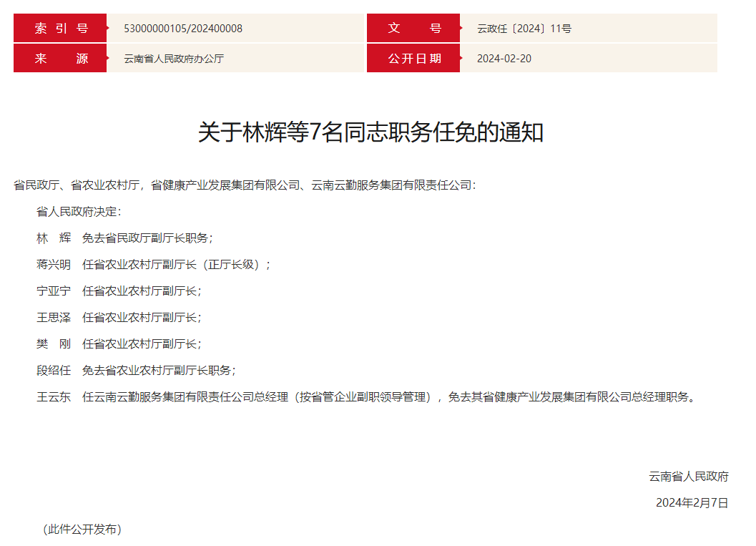
Task: Click the line about 林辉 removal
Action: tap(125, 238)
